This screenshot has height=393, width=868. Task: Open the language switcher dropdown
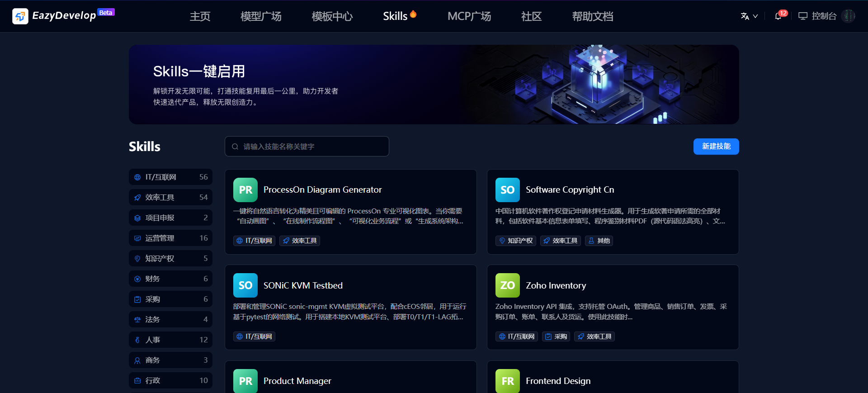click(749, 16)
